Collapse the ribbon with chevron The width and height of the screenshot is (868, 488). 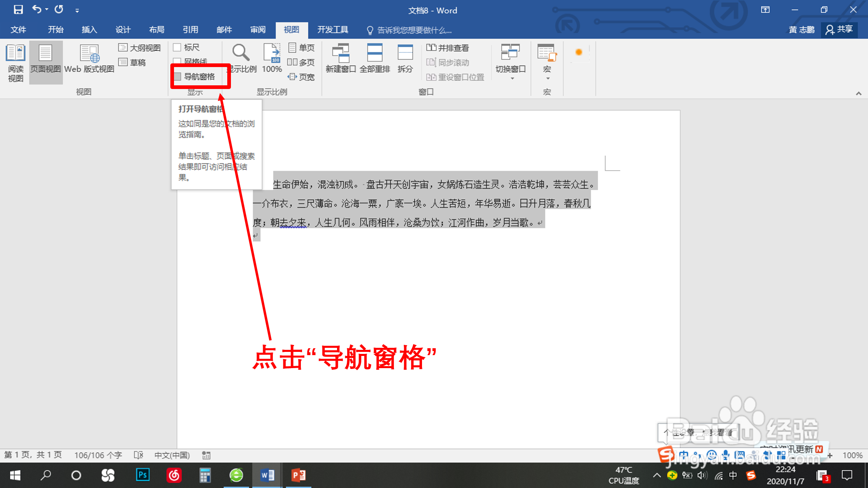[x=859, y=93]
